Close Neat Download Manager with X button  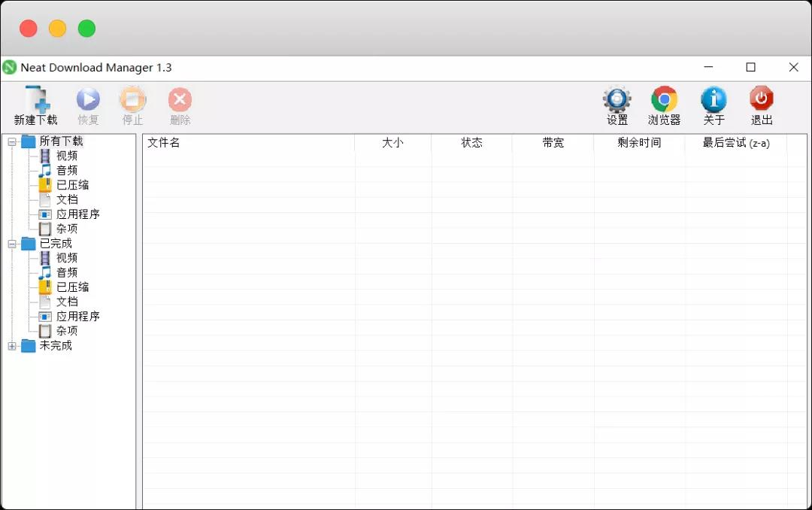(x=793, y=68)
